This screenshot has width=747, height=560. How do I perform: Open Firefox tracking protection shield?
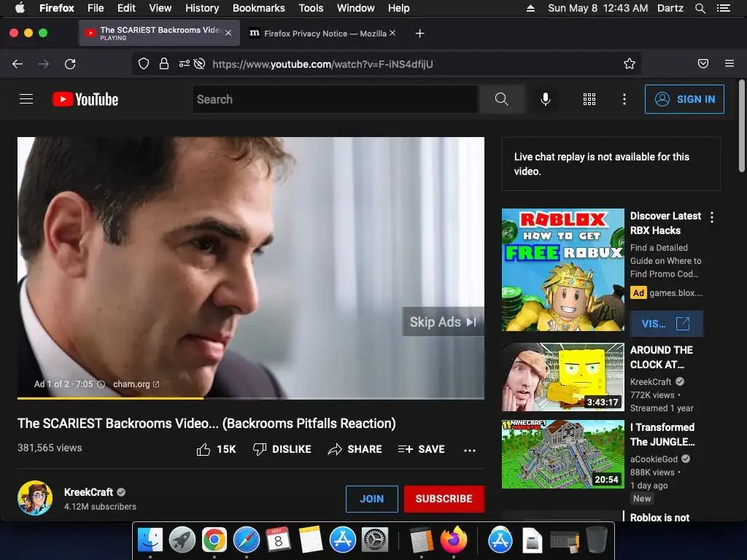pos(144,64)
